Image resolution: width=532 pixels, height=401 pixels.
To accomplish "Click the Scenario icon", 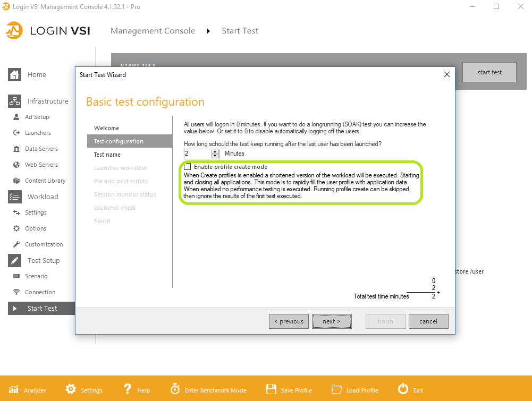I will (x=16, y=276).
